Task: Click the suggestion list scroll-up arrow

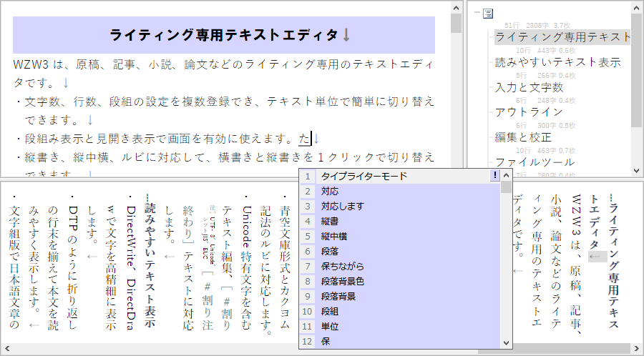Action: pyautogui.click(x=507, y=176)
